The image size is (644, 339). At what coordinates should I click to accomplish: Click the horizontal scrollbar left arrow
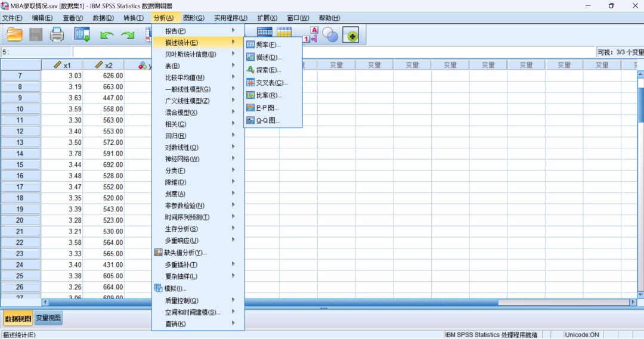[45, 303]
